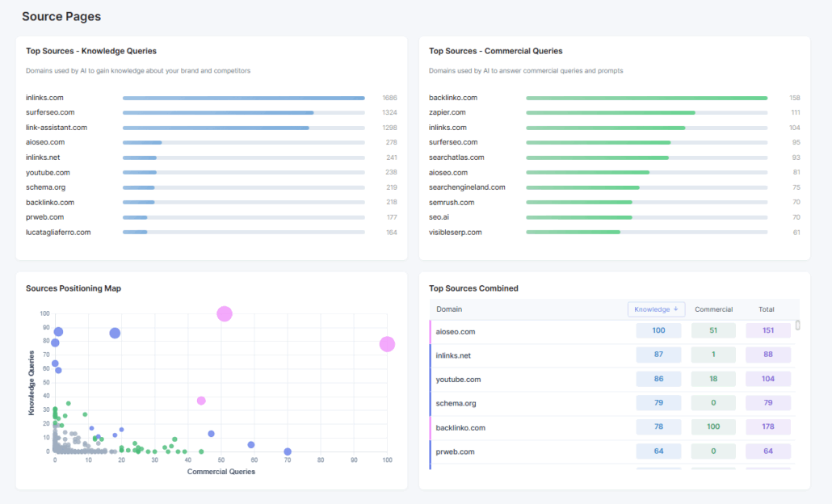Sort table by Knowledge column
Image resolution: width=832 pixels, height=504 pixels.
tap(657, 309)
